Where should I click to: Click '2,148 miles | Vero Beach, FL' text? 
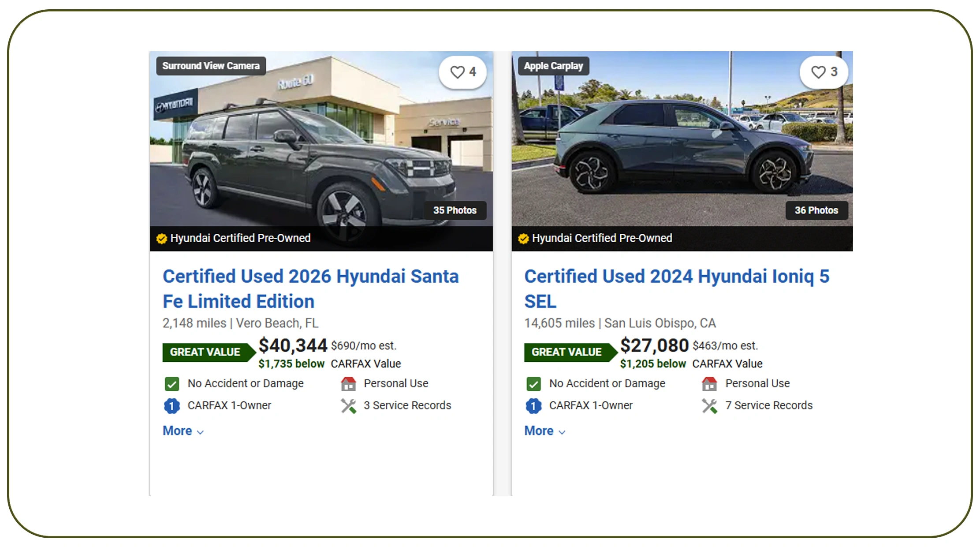240,323
